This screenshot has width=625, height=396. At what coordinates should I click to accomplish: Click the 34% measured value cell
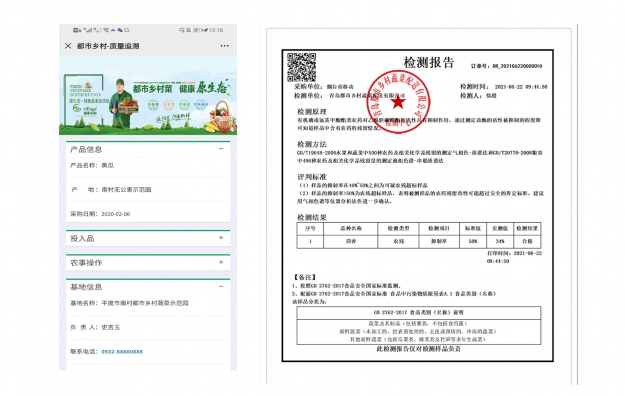500,241
